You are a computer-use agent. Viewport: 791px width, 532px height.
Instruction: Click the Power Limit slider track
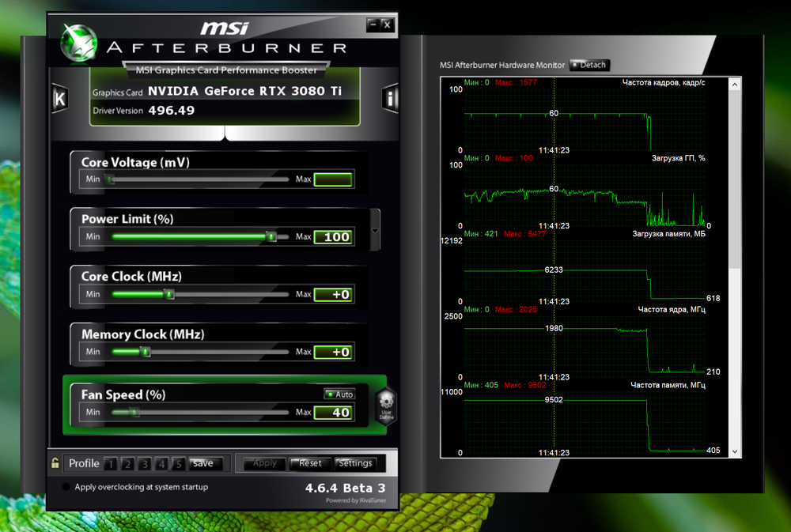pos(200,236)
